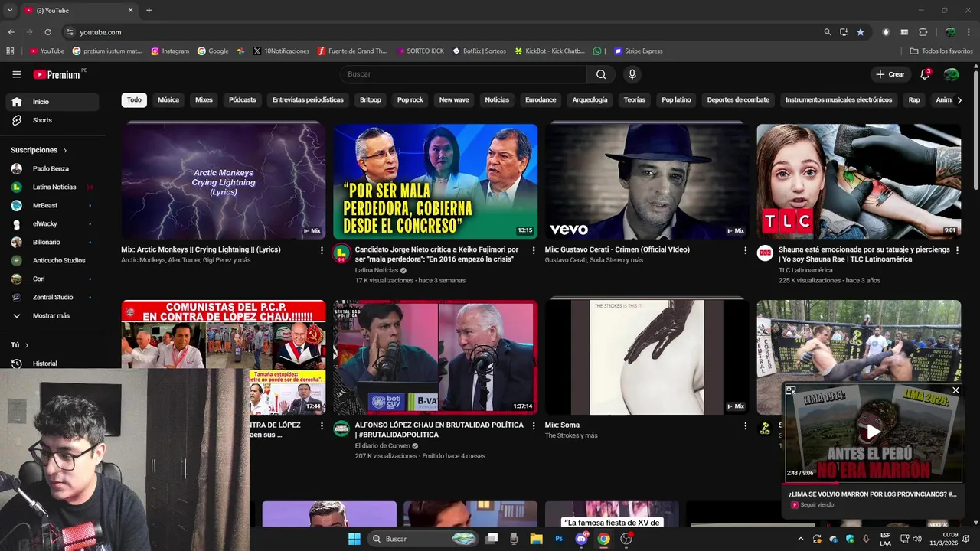Open options for Alfonso López Chau video
This screenshot has width=980, height=551.
point(534,425)
